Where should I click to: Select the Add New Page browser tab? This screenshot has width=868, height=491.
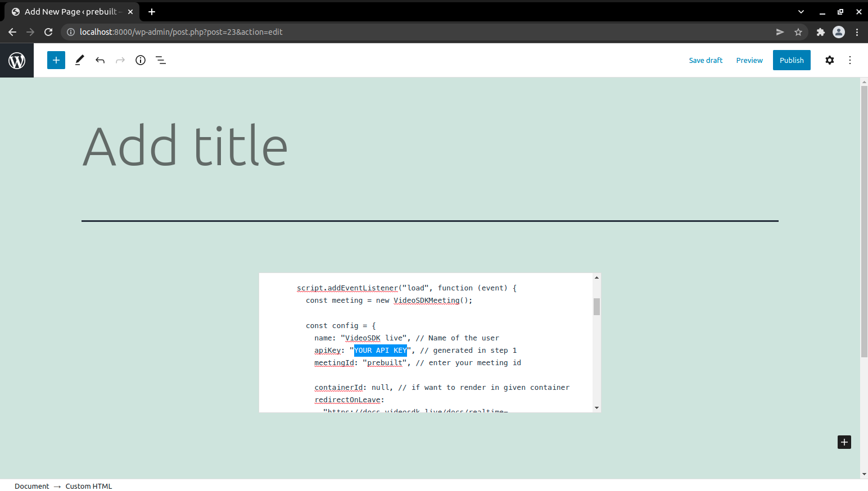[x=72, y=11]
